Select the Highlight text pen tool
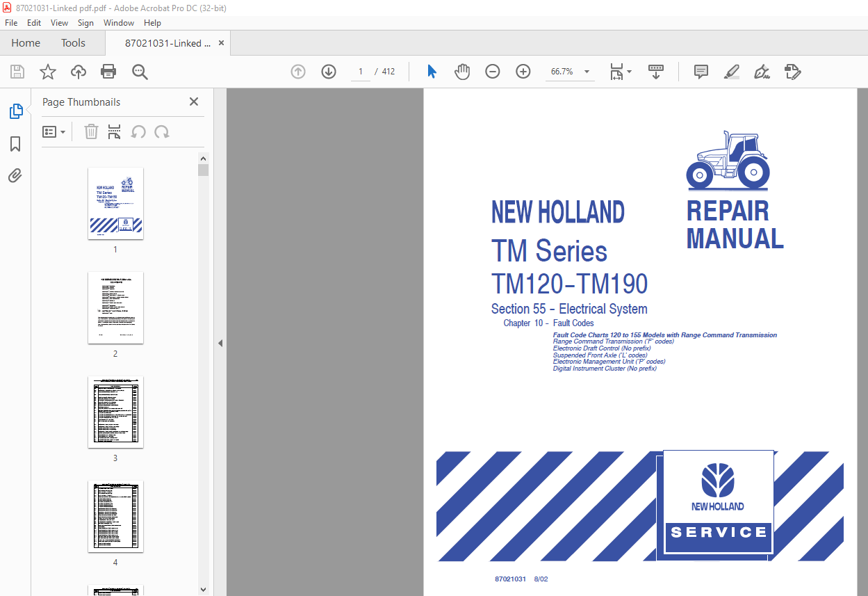Viewport: 868px width, 596px height. (x=732, y=72)
